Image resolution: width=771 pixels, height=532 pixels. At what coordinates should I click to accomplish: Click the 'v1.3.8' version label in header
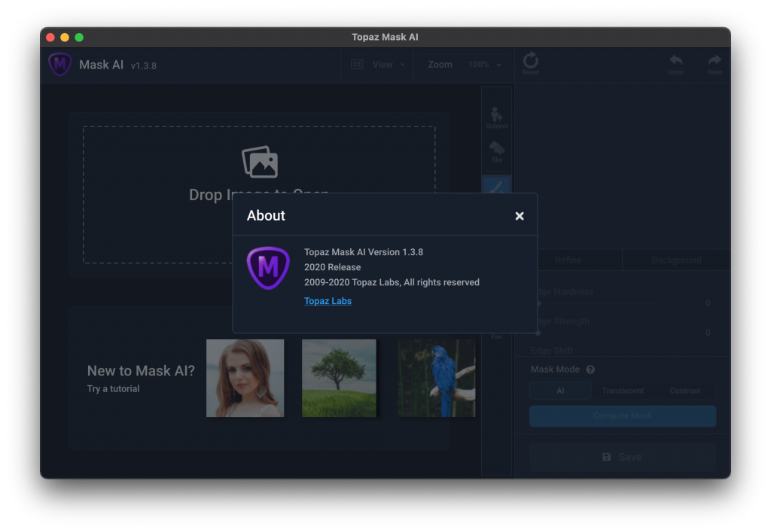pyautogui.click(x=144, y=65)
